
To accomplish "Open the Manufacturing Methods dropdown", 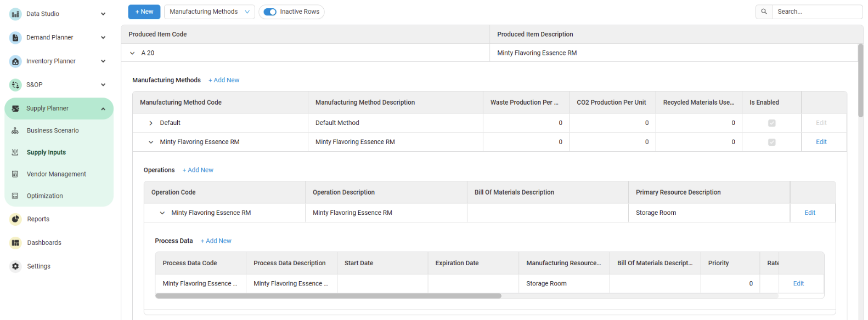I will [x=209, y=12].
